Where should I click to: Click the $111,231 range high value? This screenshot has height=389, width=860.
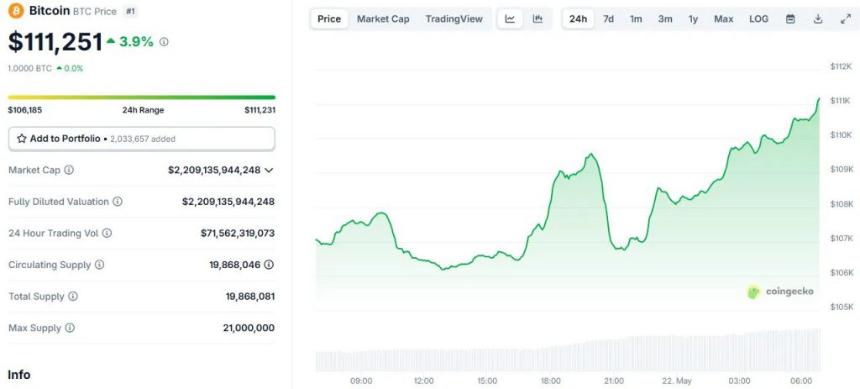pos(260,110)
